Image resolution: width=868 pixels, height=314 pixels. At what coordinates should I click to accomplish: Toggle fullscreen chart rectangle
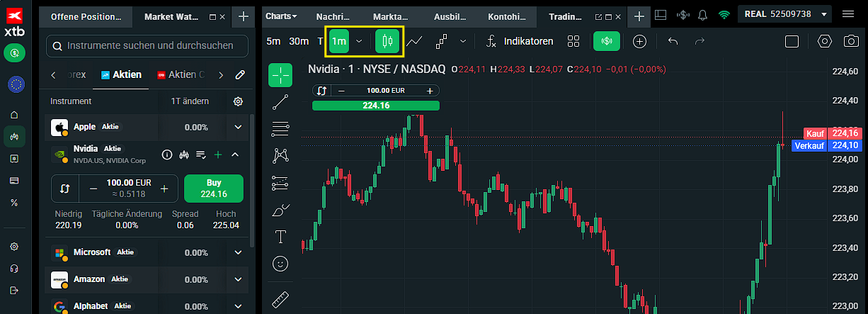point(792,41)
